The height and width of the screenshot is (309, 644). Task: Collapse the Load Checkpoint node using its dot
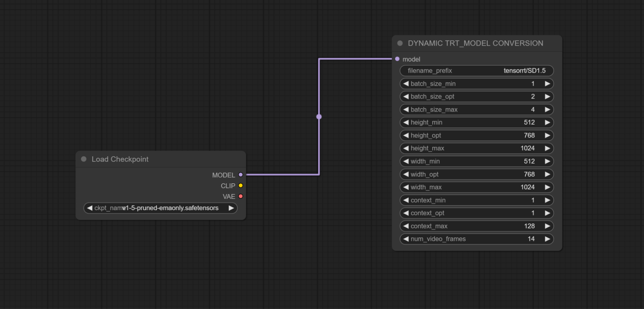[84, 159]
